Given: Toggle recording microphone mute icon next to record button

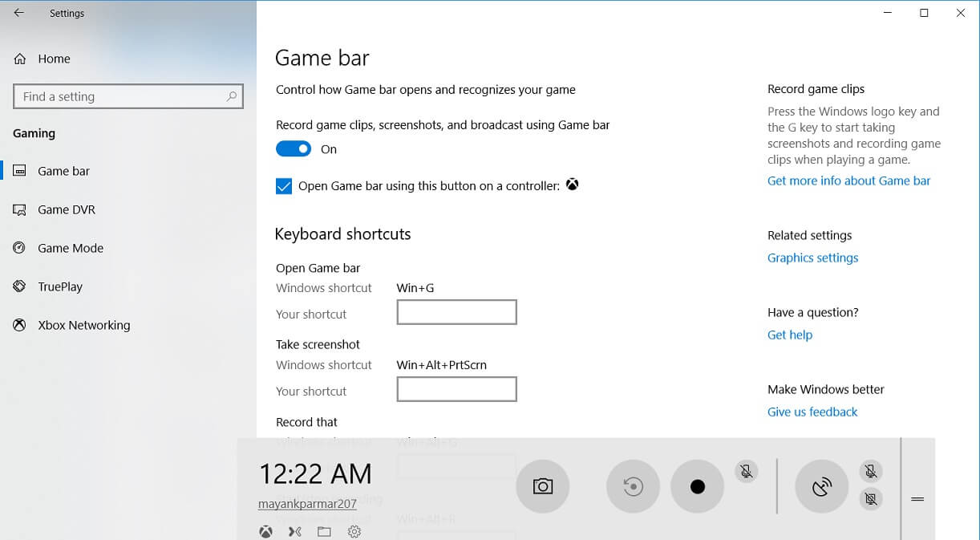Looking at the screenshot, I should point(747,471).
